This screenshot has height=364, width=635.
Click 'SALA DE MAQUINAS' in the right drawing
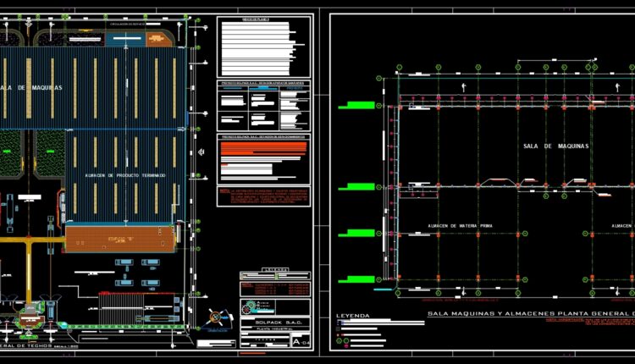(x=555, y=146)
